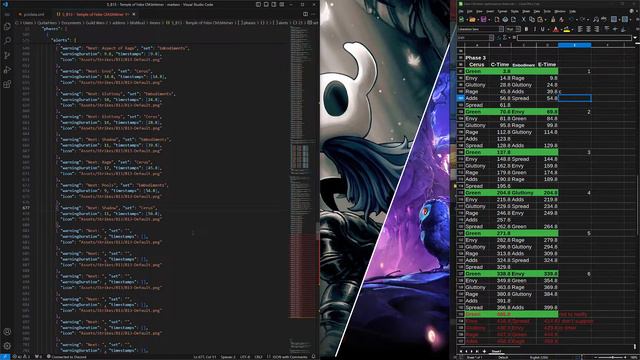The image size is (640, 360).
Task: Switch to the pcodata.xml tab in VS Code
Action: (x=32, y=14)
